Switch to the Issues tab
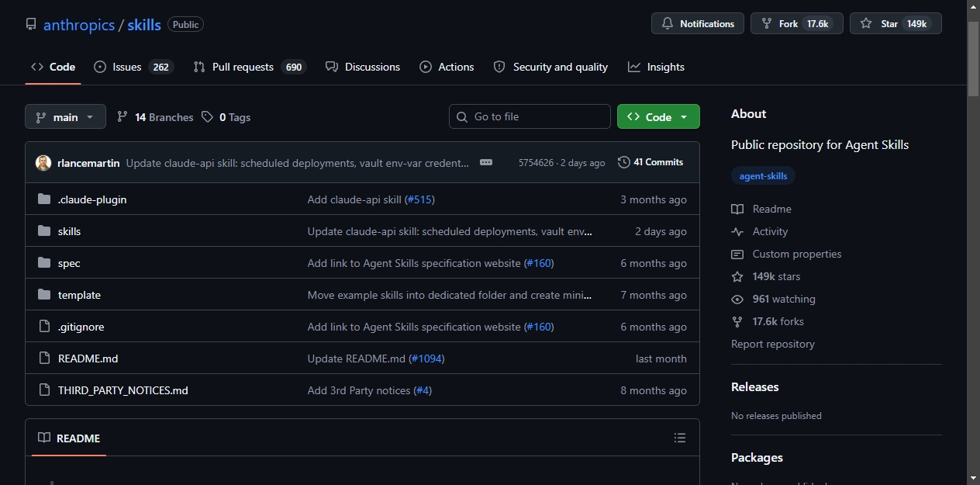This screenshot has height=485, width=980. point(132,67)
